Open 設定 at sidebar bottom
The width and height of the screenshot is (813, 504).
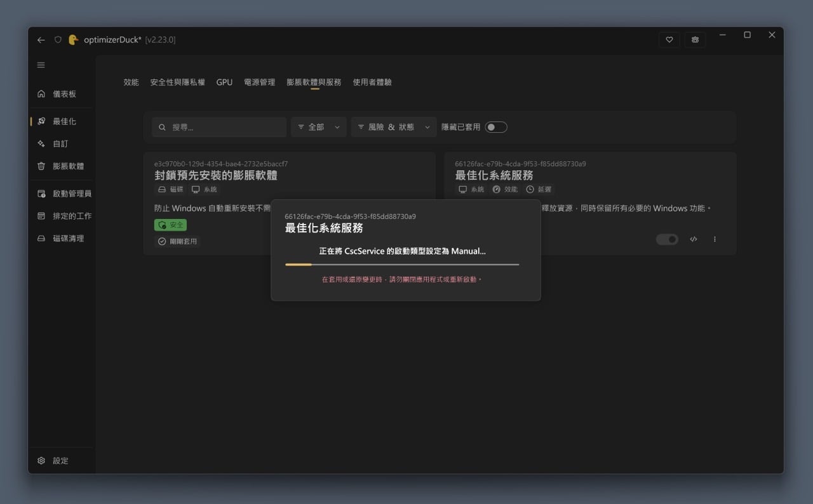(x=62, y=461)
